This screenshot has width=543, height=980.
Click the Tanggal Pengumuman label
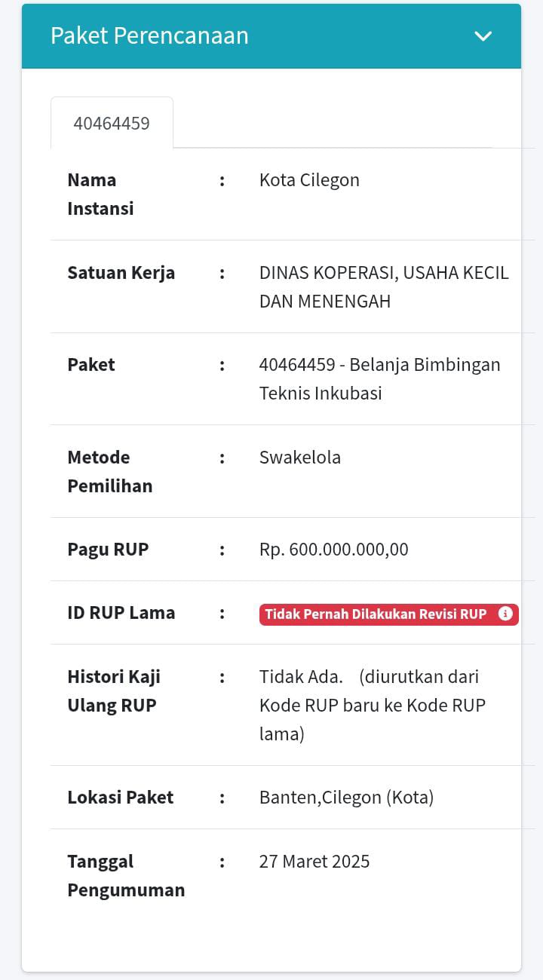point(126,875)
